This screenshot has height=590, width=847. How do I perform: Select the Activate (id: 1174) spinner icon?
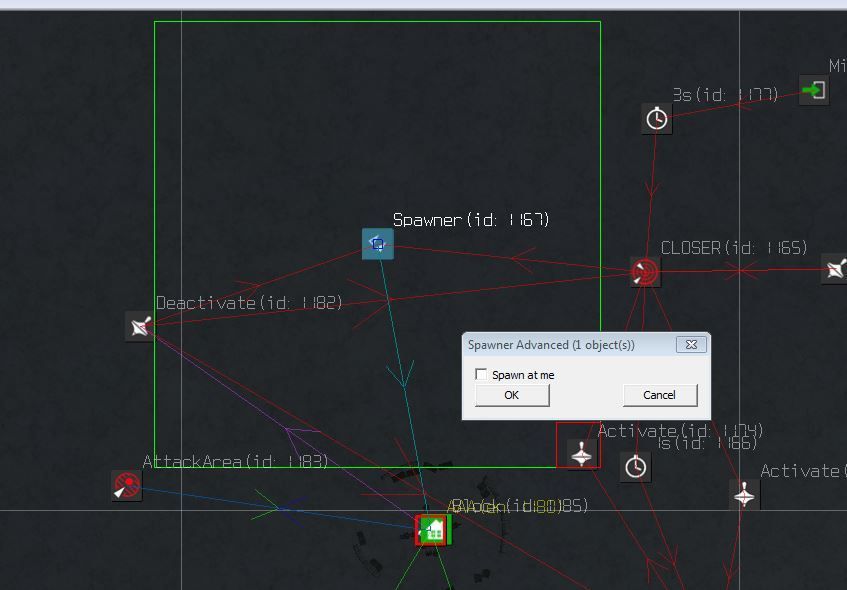pos(578,452)
